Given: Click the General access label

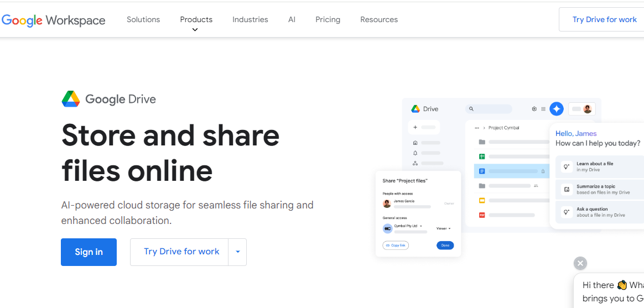Looking at the screenshot, I should [x=394, y=218].
